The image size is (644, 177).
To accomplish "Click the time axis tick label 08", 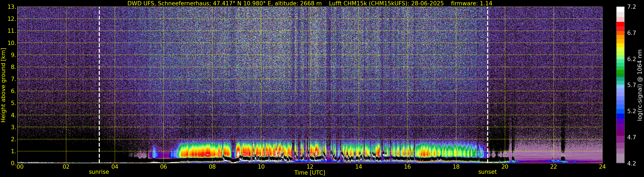I will click(212, 167).
